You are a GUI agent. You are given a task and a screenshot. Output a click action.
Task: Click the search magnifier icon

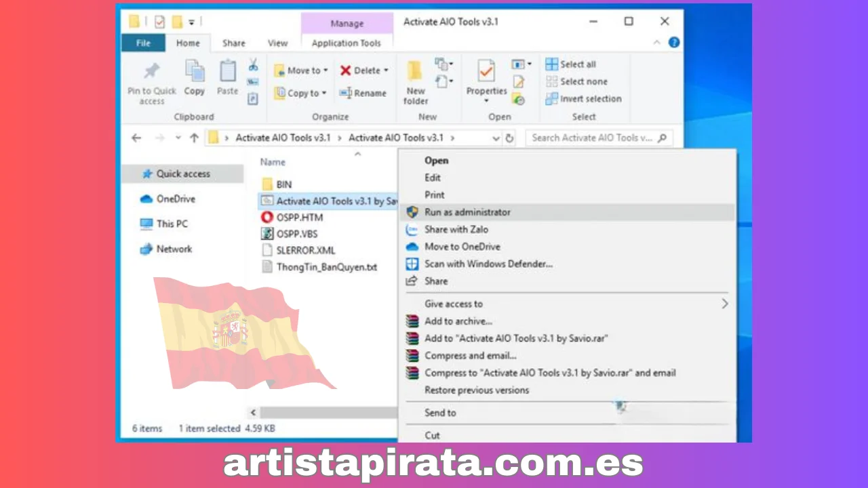pos(662,138)
